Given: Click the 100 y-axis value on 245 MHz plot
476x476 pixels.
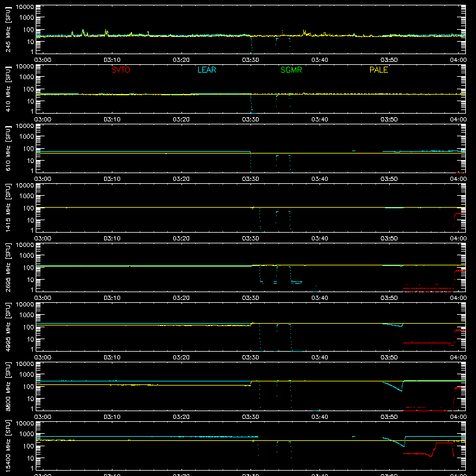Looking at the screenshot, I should coord(29,30).
